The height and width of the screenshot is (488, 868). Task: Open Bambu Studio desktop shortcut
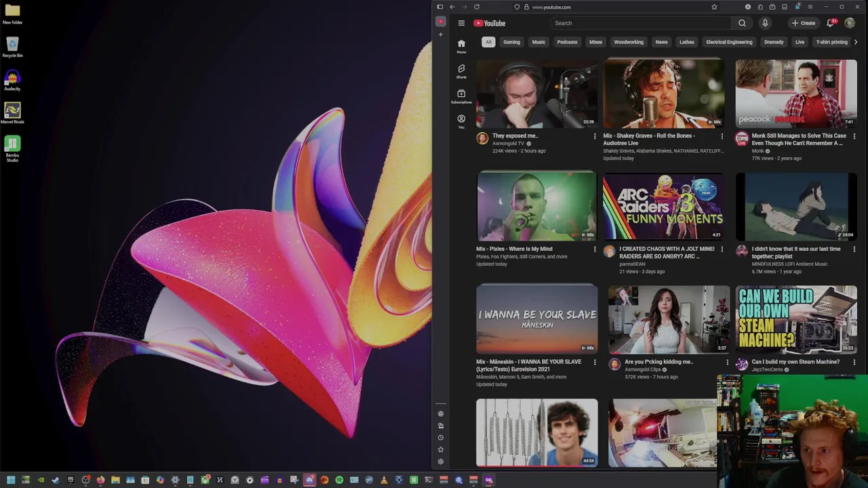click(12, 148)
